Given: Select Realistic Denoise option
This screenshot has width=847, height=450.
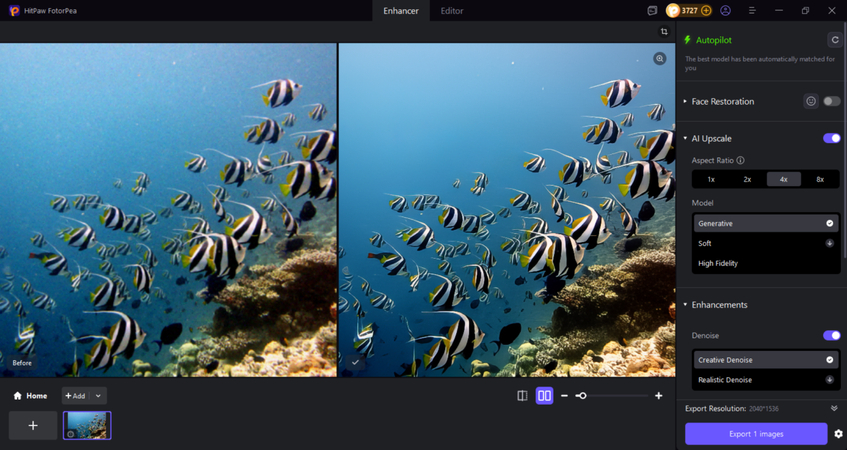Looking at the screenshot, I should [765, 380].
